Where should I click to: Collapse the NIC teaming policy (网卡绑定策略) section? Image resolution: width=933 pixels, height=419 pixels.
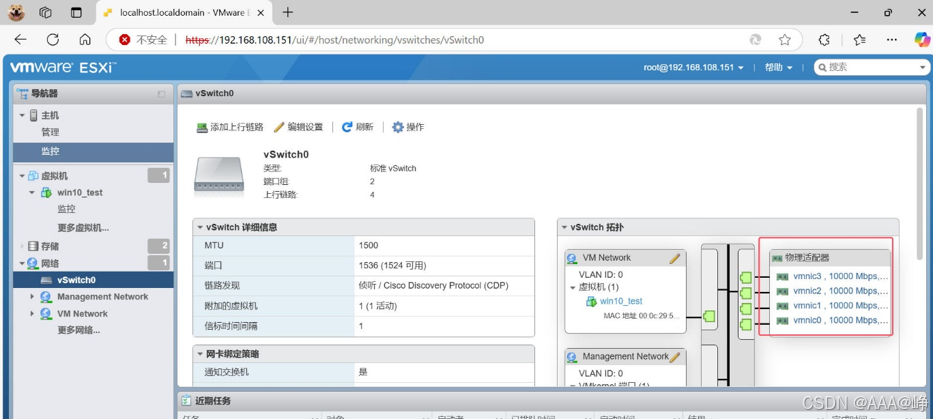pos(201,354)
